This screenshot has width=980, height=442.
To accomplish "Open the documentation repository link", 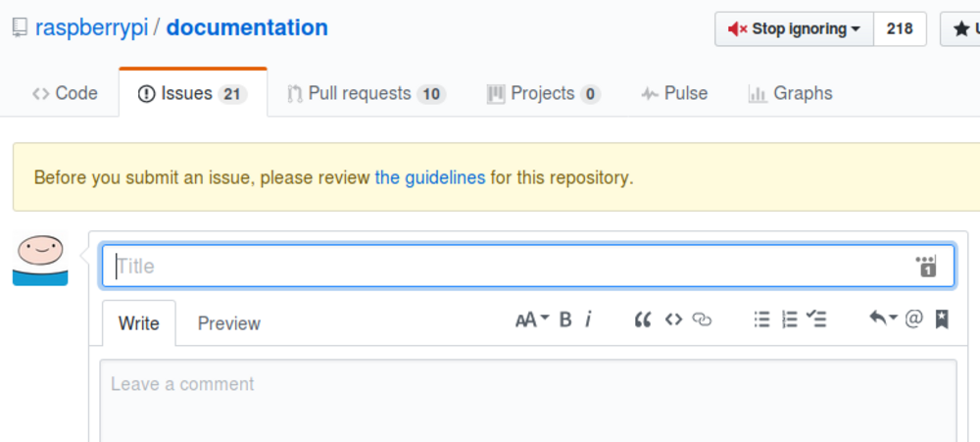I will pos(247,27).
